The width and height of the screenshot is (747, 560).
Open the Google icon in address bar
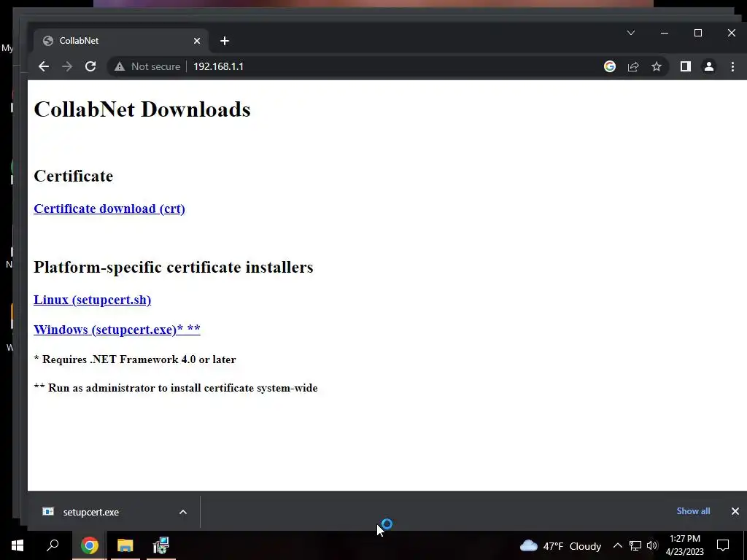click(609, 66)
